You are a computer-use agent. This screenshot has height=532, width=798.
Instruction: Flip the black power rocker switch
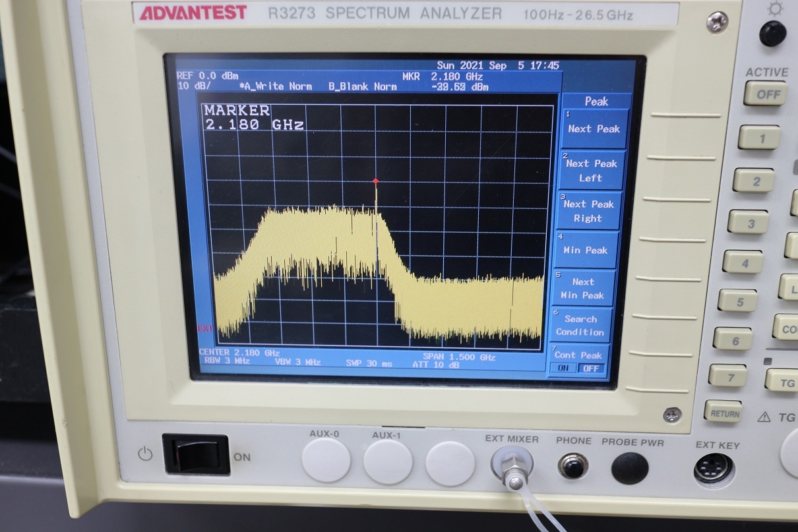[x=196, y=454]
